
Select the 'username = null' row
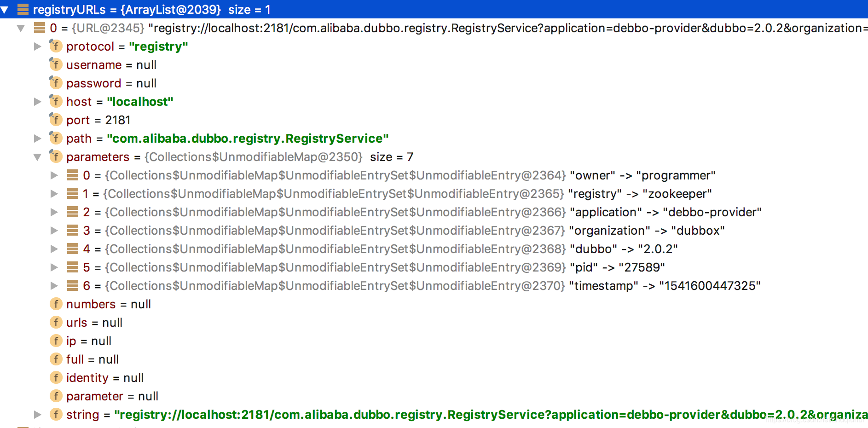(x=111, y=65)
